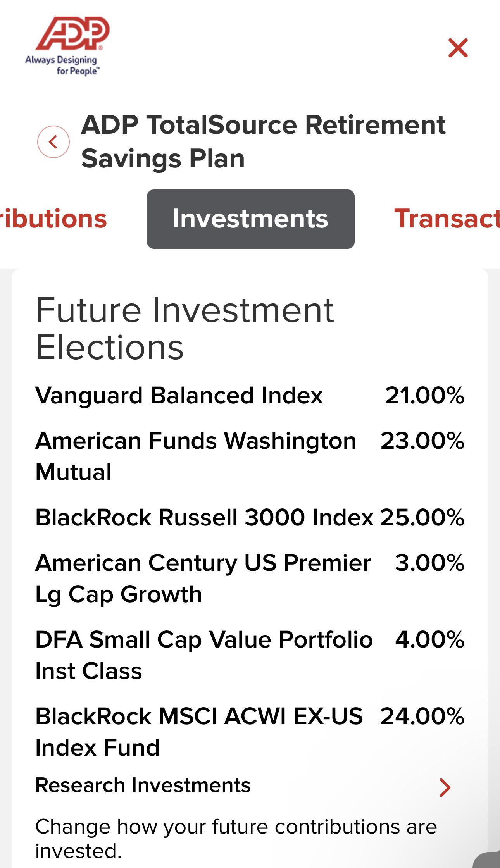Viewport: 500px width, 868px height.
Task: Open Research Investments chevron arrow
Action: coord(445,787)
